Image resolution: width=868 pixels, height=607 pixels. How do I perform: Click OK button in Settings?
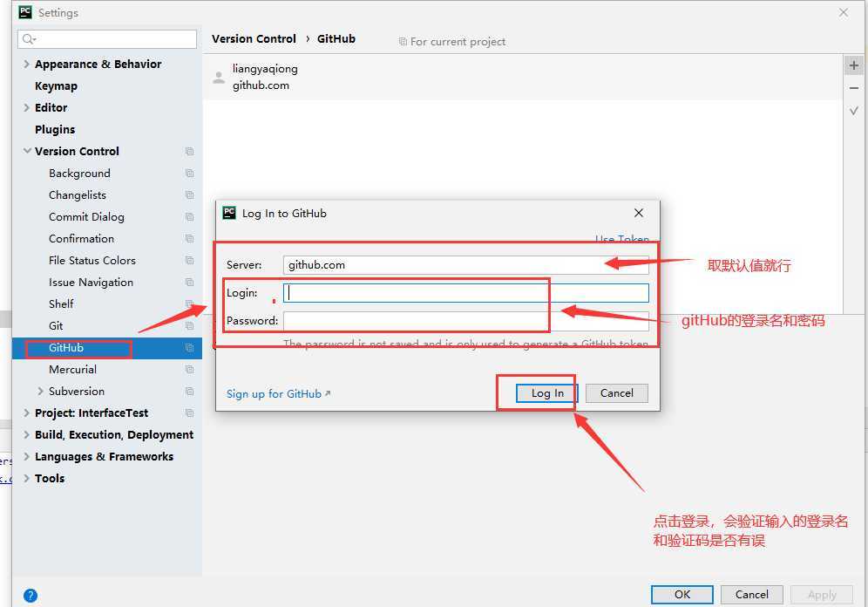click(682, 594)
